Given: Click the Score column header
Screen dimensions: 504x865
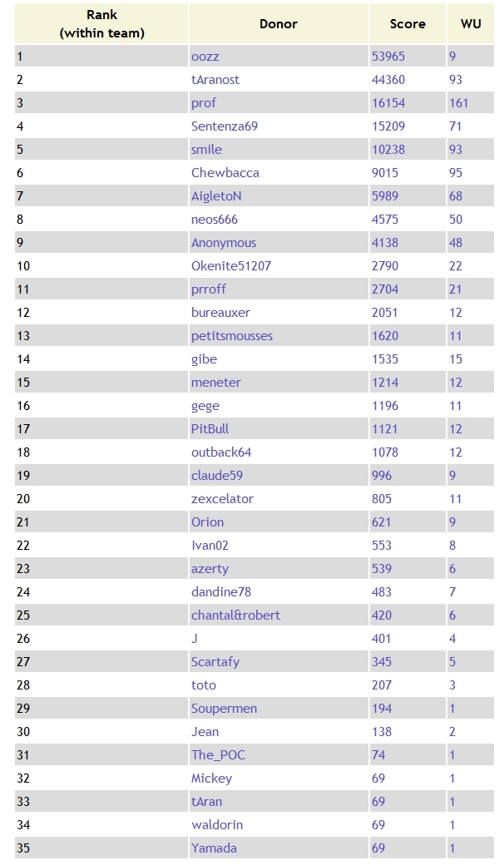Looking at the screenshot, I should pyautogui.click(x=408, y=24).
